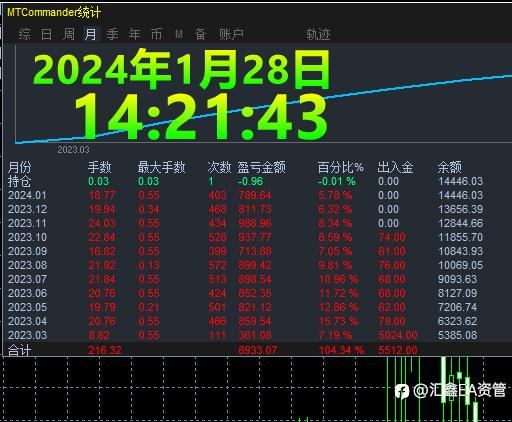This screenshot has height=422, width=512.
Task: Open the 备 notes tab
Action: (x=200, y=34)
